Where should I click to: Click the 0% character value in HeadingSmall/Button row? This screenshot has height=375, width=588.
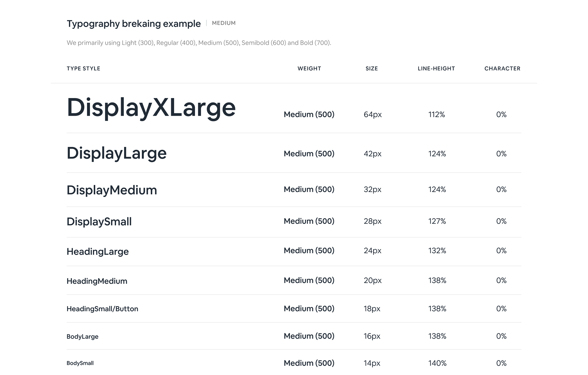(x=501, y=309)
